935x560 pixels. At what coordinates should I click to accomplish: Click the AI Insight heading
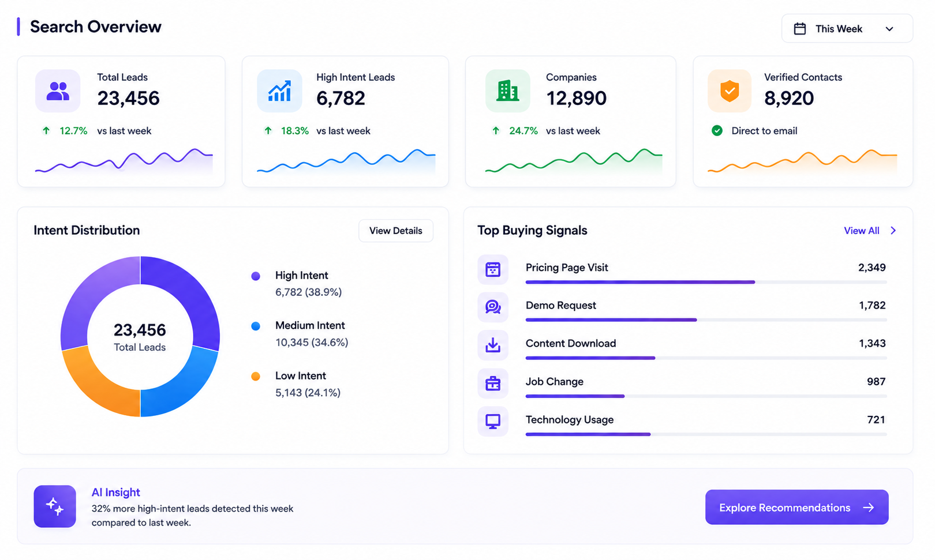pos(115,493)
